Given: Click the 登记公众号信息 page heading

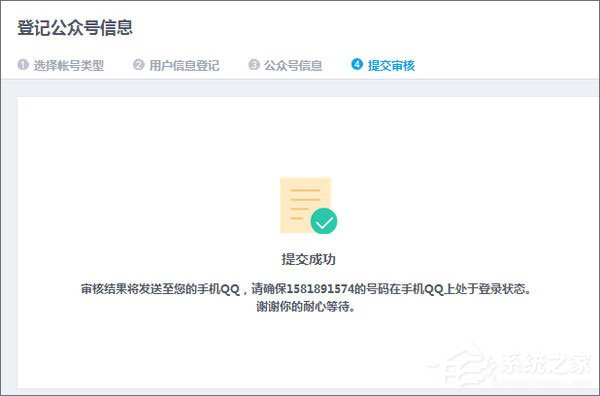Looking at the screenshot, I should [x=75, y=28].
